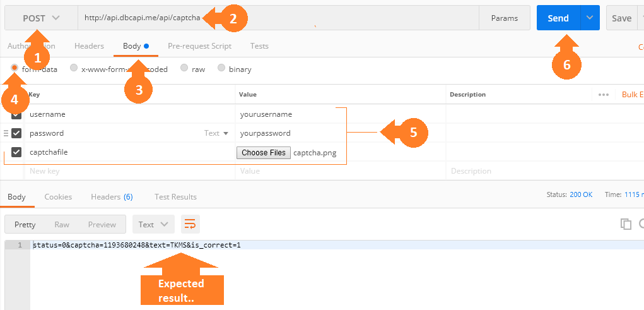This screenshot has width=644, height=310.
Task: Click the blue Send button
Action: 558,18
